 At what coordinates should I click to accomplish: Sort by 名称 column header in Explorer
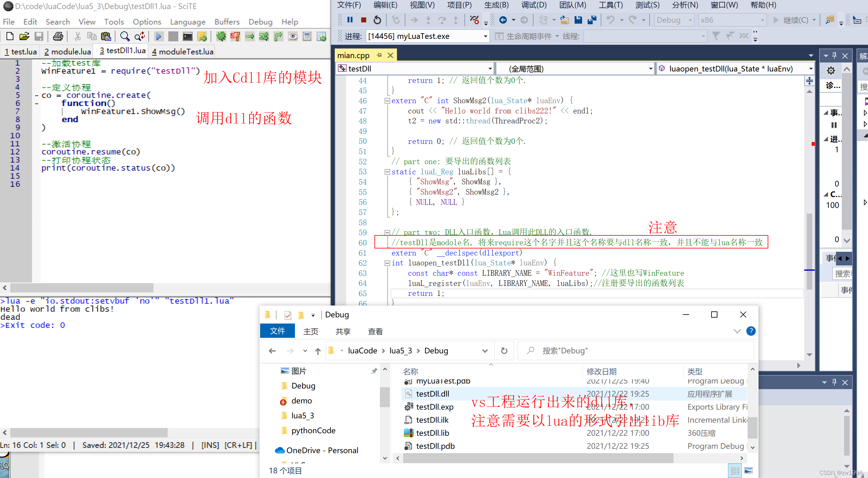click(x=410, y=371)
